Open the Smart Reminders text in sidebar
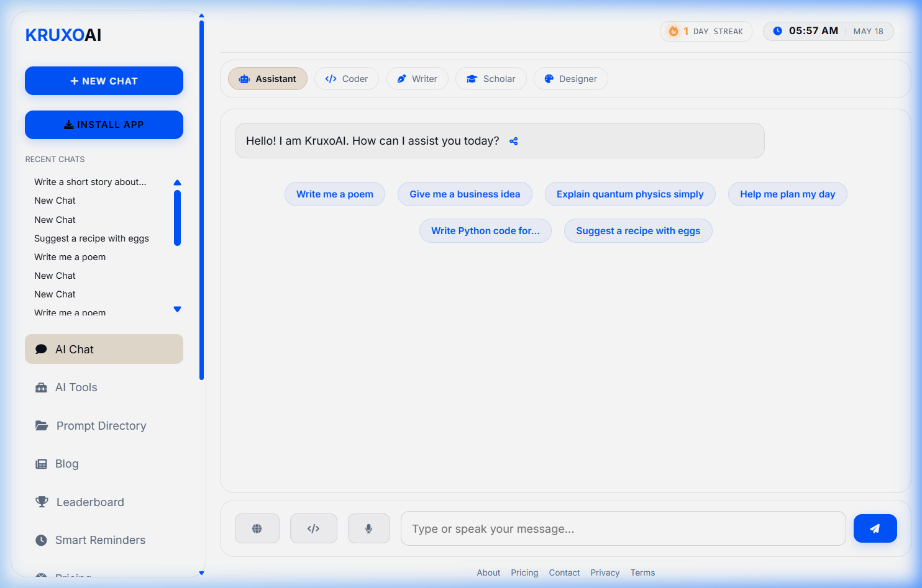This screenshot has width=922, height=588. point(100,540)
